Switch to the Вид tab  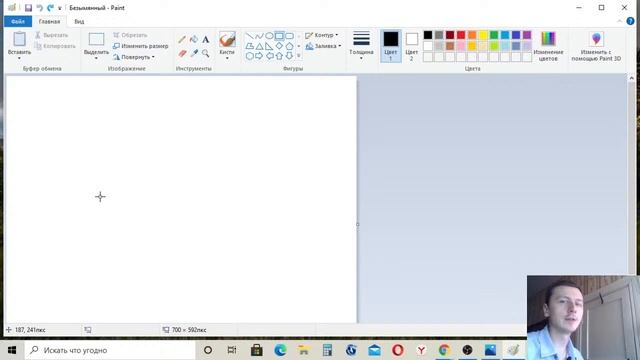[x=79, y=21]
